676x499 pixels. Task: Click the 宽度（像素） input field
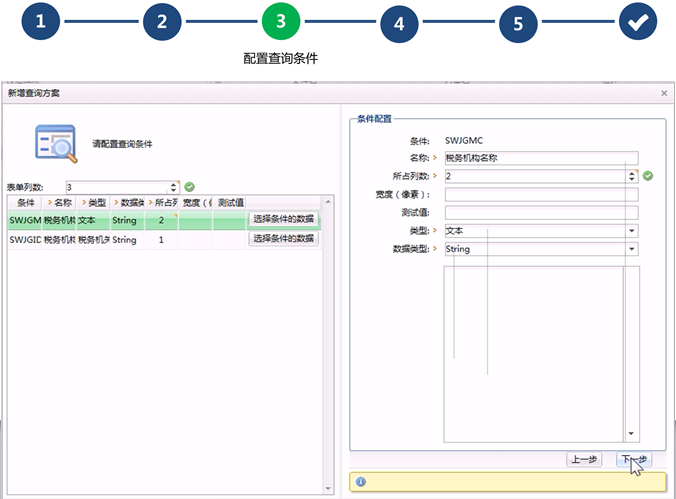click(x=540, y=194)
